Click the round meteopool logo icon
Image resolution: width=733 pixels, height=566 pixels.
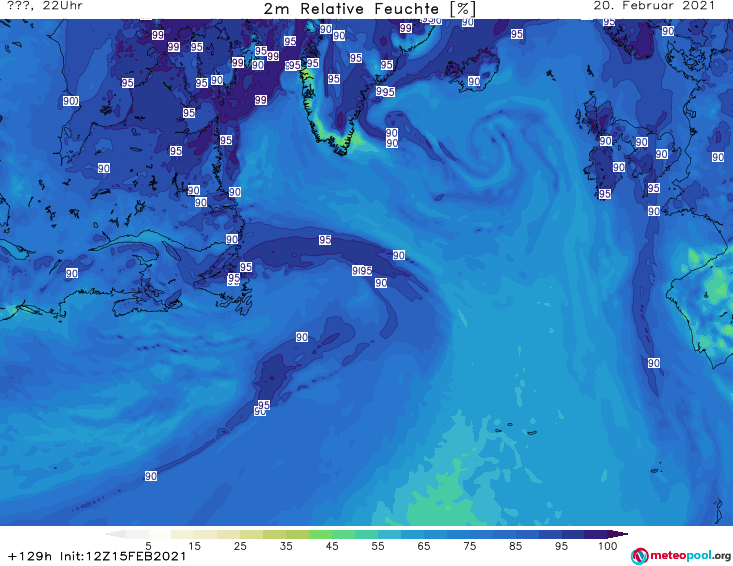coord(639,556)
